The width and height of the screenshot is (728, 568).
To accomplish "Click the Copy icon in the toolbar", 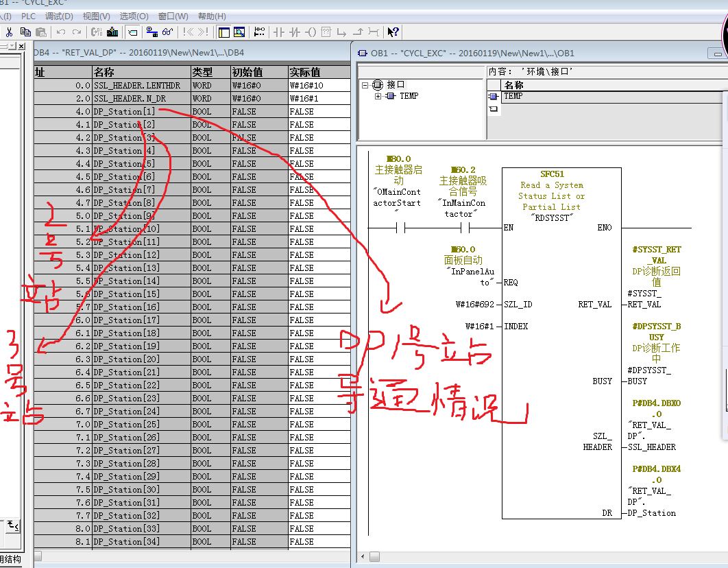I will point(25,32).
